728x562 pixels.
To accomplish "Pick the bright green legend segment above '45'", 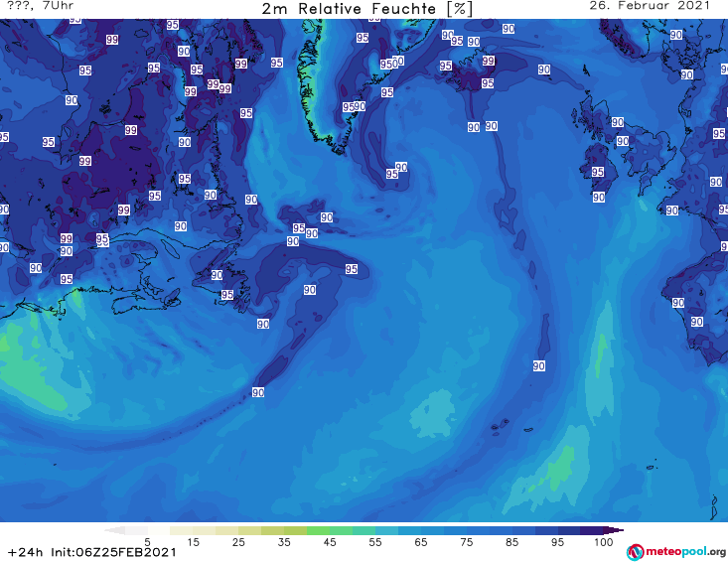I will tap(319, 530).
